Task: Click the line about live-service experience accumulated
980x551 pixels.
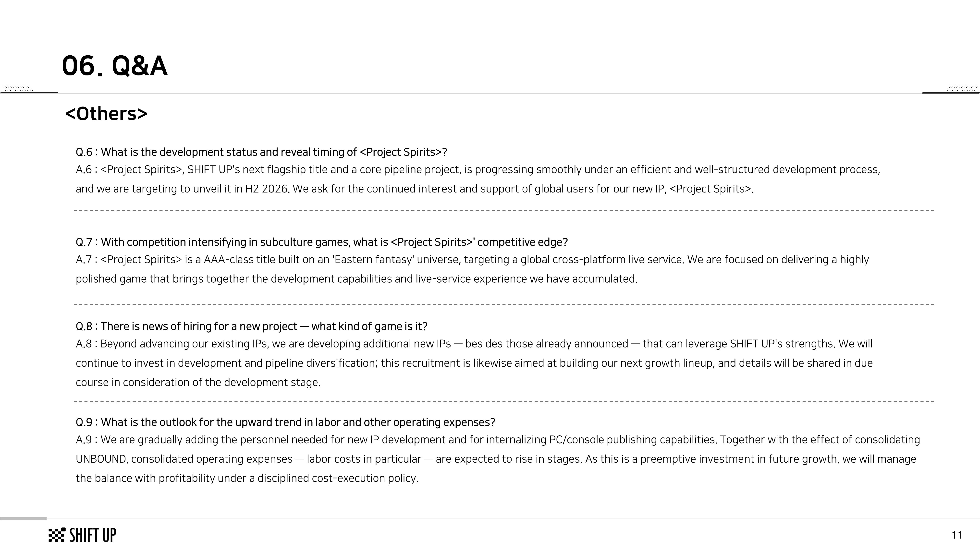Action: [356, 279]
